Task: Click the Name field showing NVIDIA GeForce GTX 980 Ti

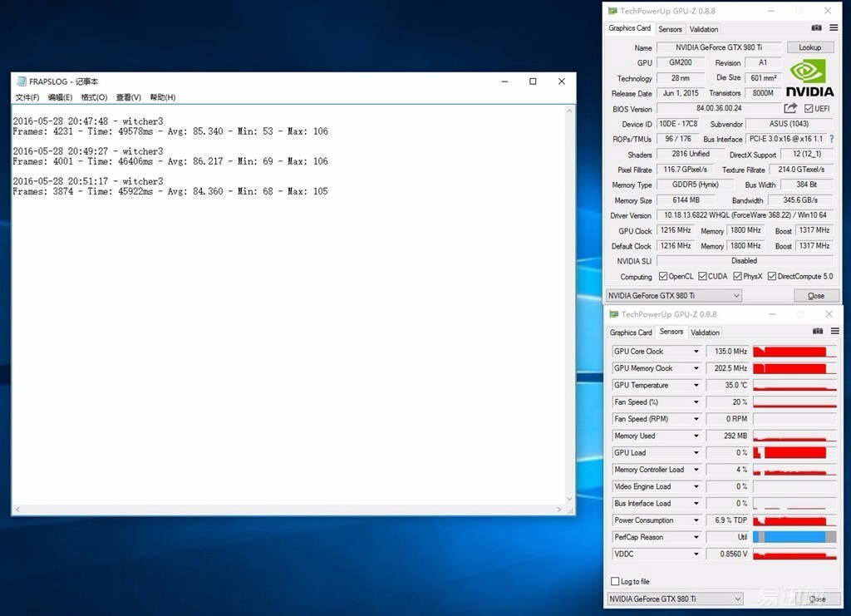Action: [719, 47]
